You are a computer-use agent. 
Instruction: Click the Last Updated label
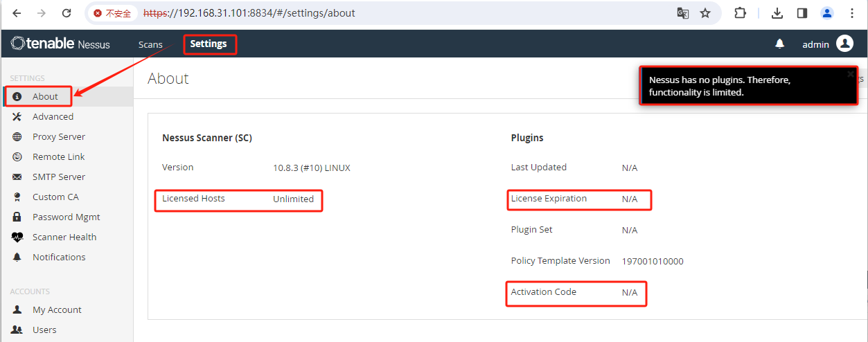pyautogui.click(x=539, y=168)
